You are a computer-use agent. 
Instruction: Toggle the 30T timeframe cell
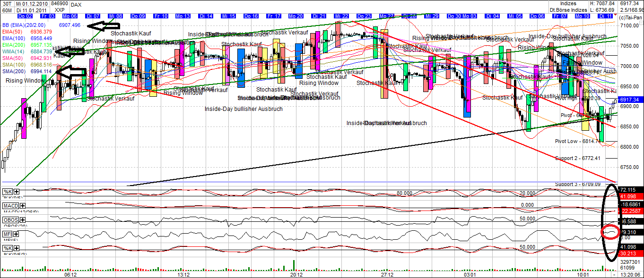(x=6, y=3)
